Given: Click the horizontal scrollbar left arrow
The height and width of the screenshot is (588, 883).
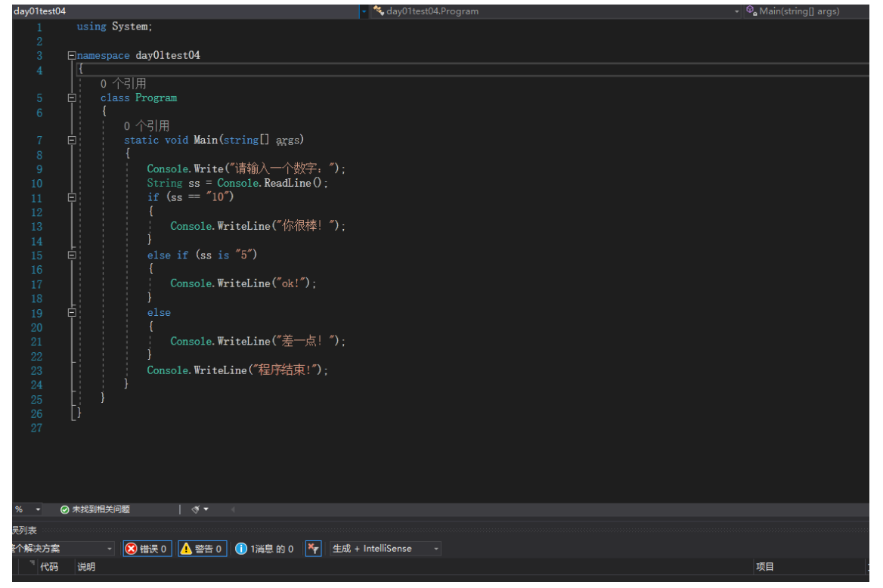Looking at the screenshot, I should (233, 509).
